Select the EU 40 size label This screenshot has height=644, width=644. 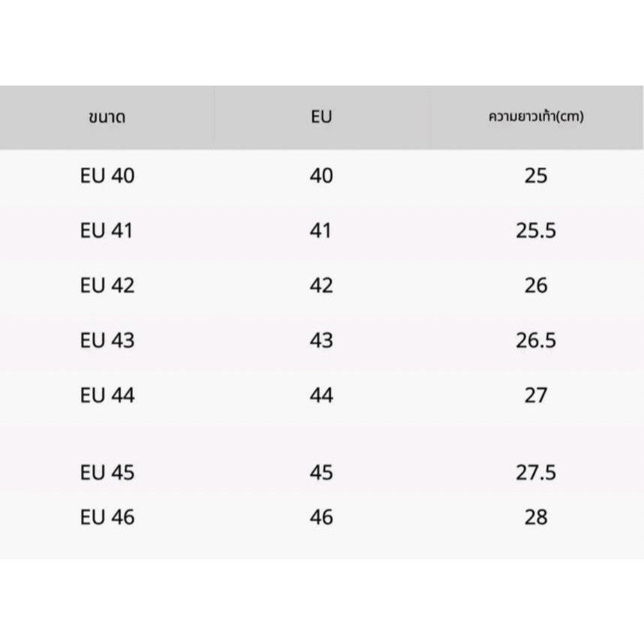(107, 176)
